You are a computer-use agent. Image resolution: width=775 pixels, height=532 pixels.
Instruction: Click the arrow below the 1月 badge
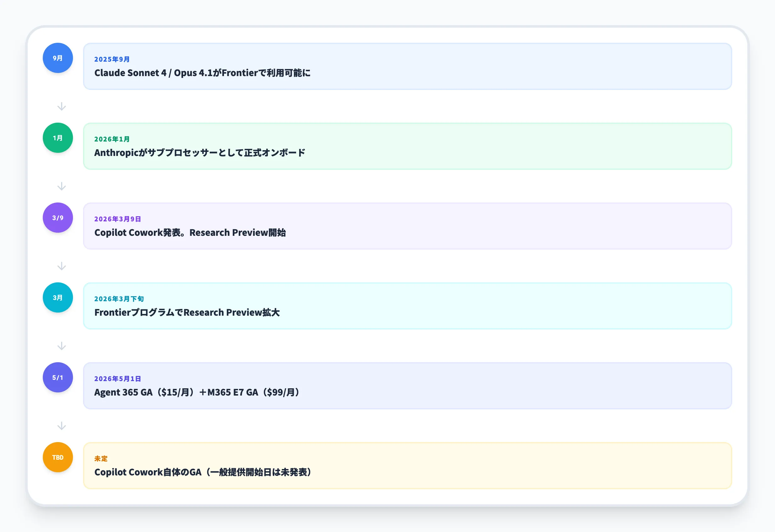[62, 186]
